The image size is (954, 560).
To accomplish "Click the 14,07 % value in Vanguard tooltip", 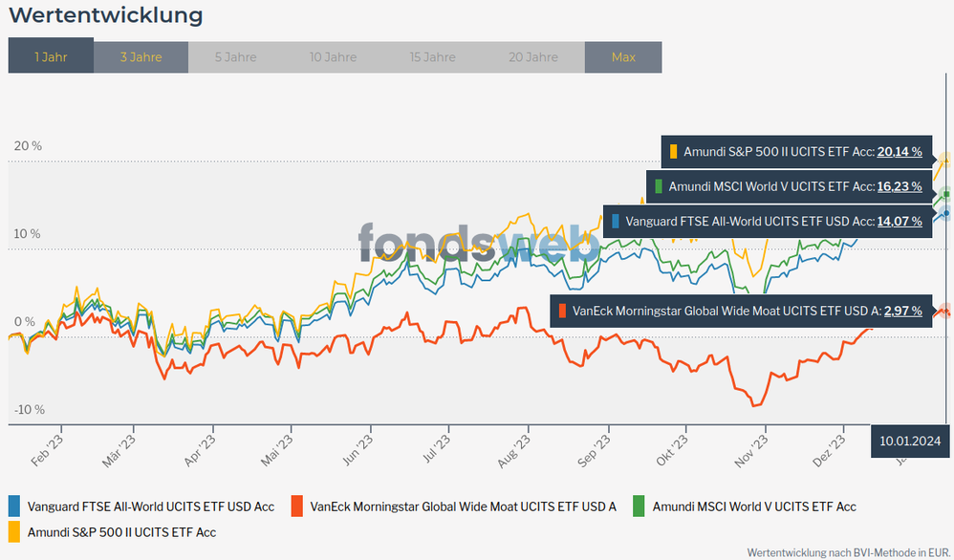I will pyautogui.click(x=900, y=221).
